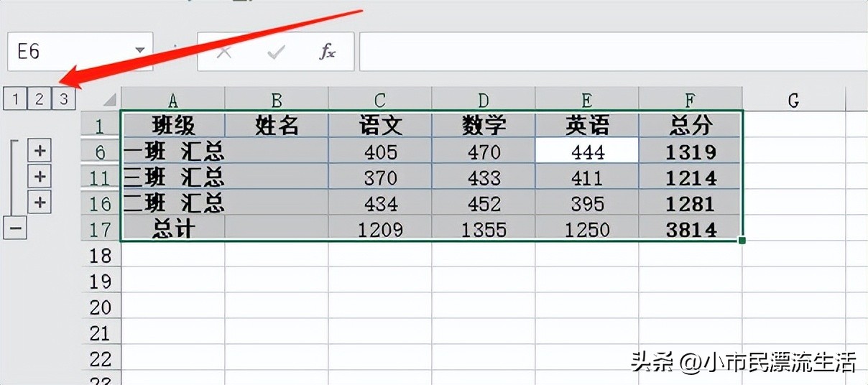Click cell with value 1214
Viewport: 868px width, 385px height.
tap(691, 177)
